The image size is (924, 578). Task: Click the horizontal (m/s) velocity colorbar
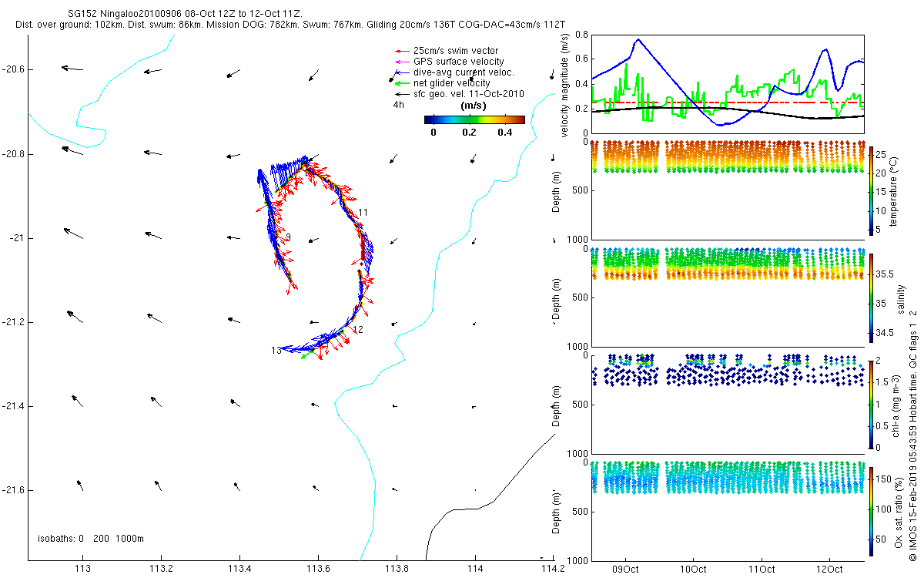(474, 119)
